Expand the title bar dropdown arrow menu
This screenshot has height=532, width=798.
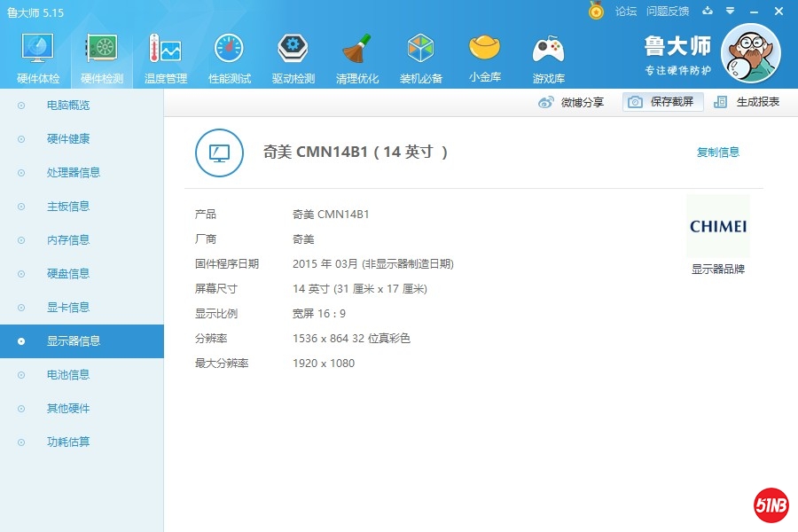tap(730, 12)
